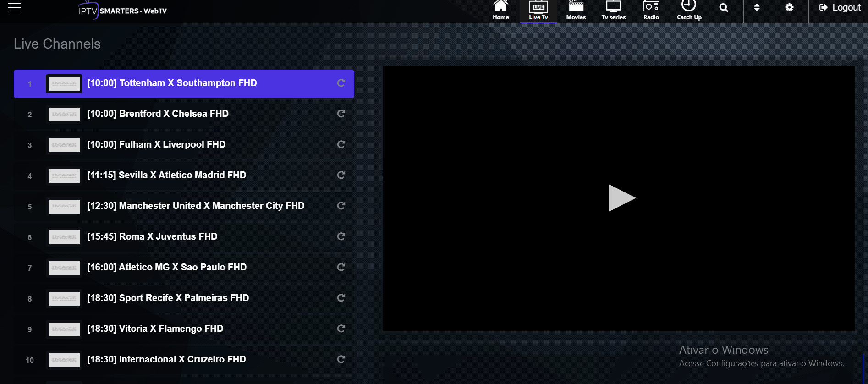Click the Sevilla X Atletico Madrid thumbnail

point(64,176)
